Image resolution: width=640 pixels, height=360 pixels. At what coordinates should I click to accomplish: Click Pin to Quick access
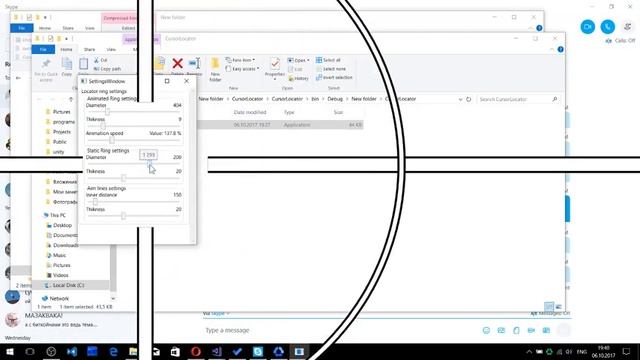(x=46, y=69)
